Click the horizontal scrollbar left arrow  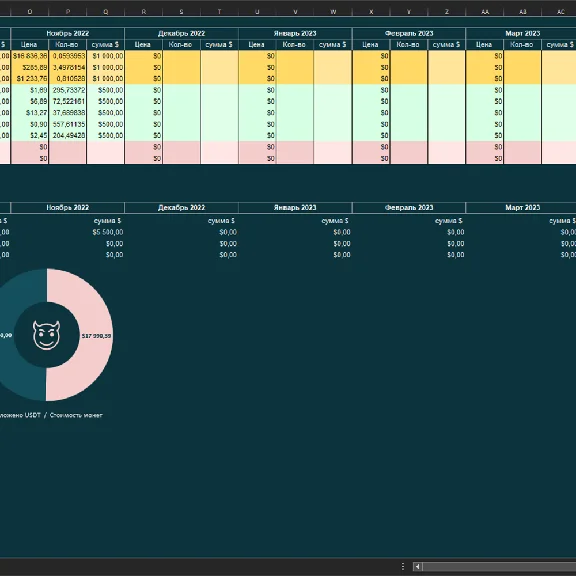(417, 567)
